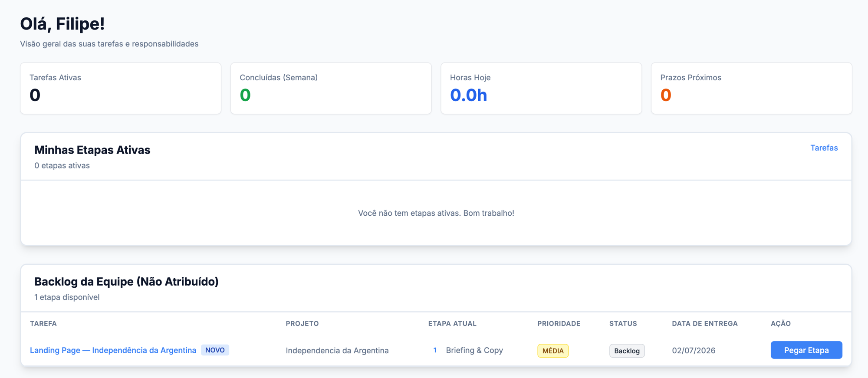Click the Backlog da Equipe (Não Atribuído) heading
The width and height of the screenshot is (868, 378).
click(x=126, y=282)
